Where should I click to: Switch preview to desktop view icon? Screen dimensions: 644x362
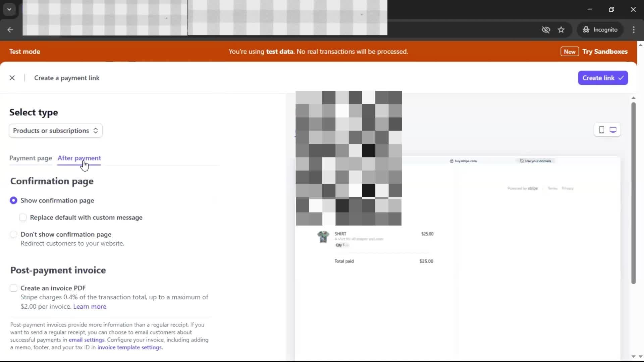(613, 130)
